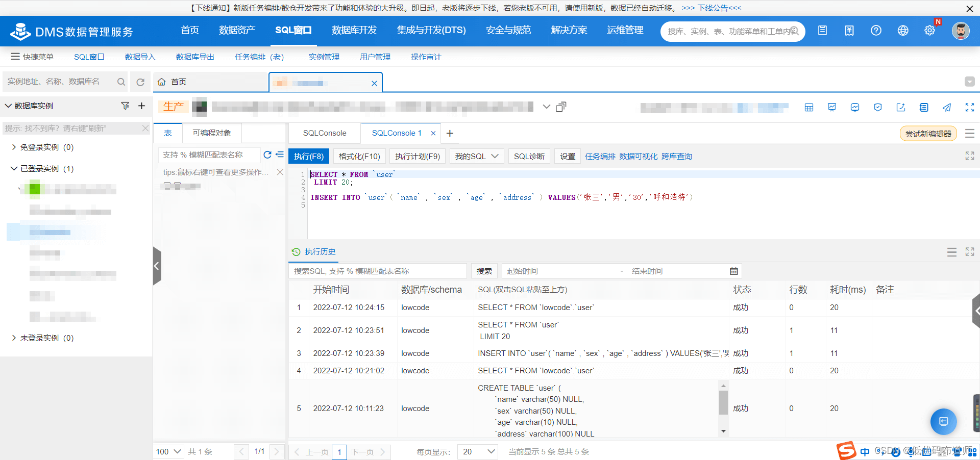980x460 pixels.
Task: Dismiss the right-click tips message
Action: coord(280,172)
